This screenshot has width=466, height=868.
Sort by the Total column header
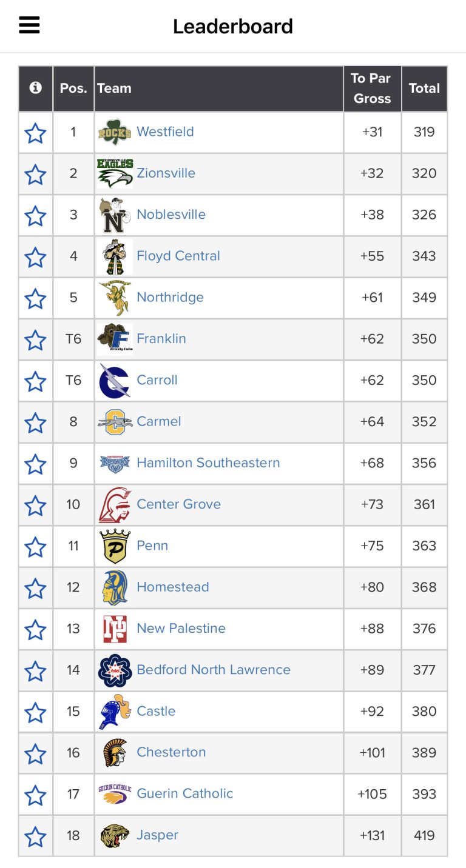pos(424,88)
